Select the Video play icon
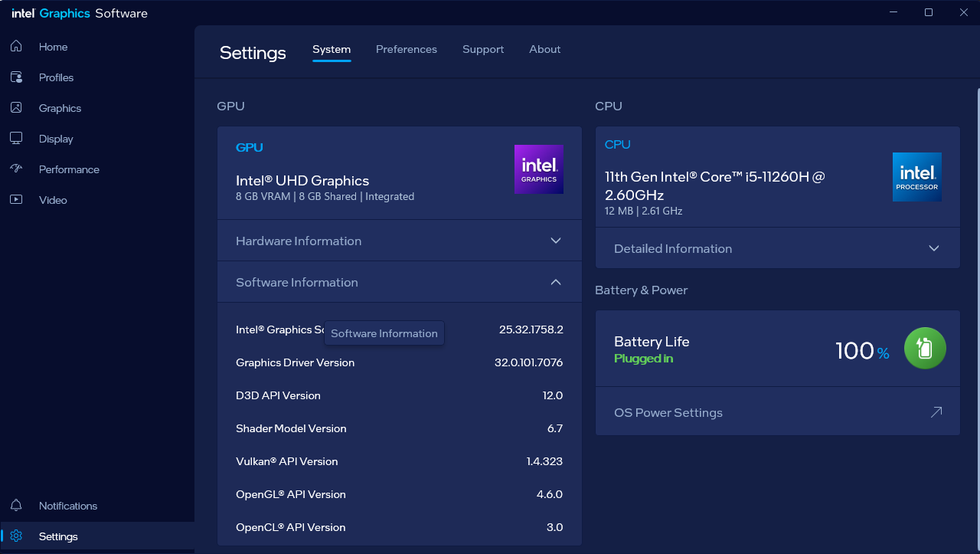Viewport: 980px width, 554px height. (16, 200)
